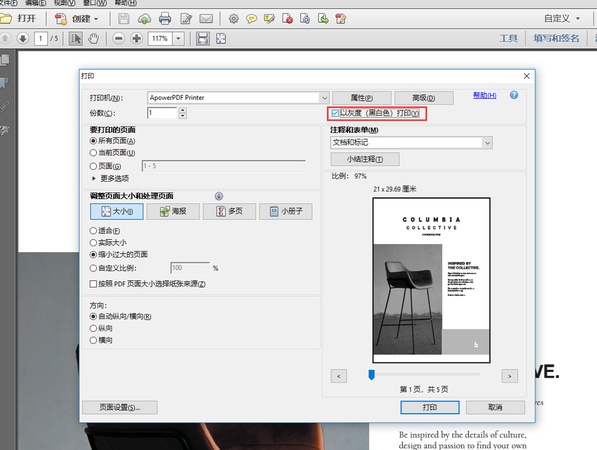This screenshot has height=450, width=597.
Task: Enable 按照PDF页面大小选择纸张来源 checkbox
Action: pyautogui.click(x=93, y=284)
